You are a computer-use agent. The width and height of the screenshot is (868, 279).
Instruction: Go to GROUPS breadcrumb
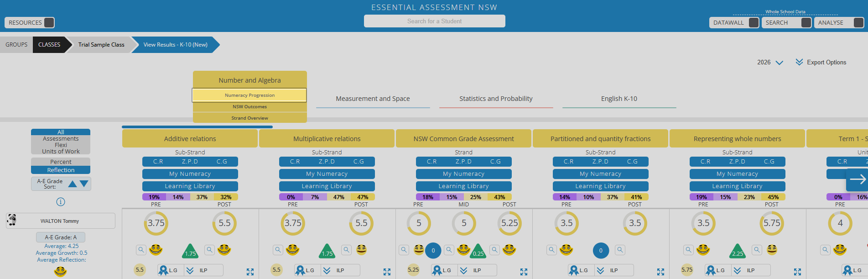click(16, 45)
